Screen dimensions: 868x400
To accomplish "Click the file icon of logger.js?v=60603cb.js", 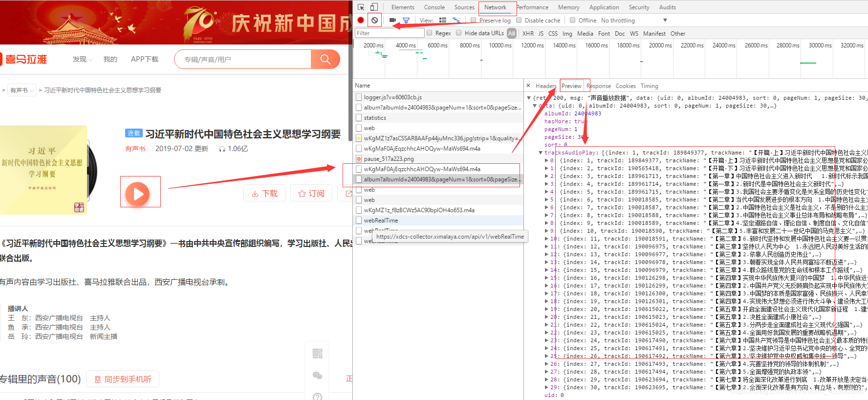I will [359, 97].
